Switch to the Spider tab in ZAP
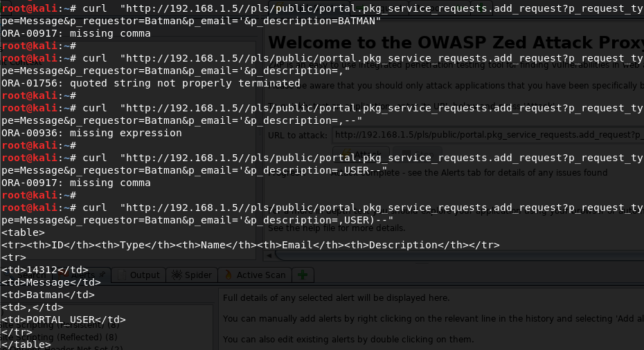 pyautogui.click(x=192, y=275)
